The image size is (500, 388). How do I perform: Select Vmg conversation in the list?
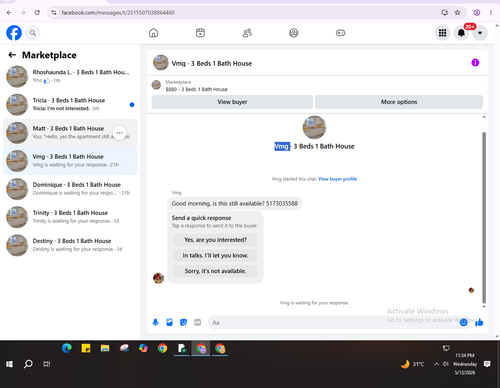70,161
